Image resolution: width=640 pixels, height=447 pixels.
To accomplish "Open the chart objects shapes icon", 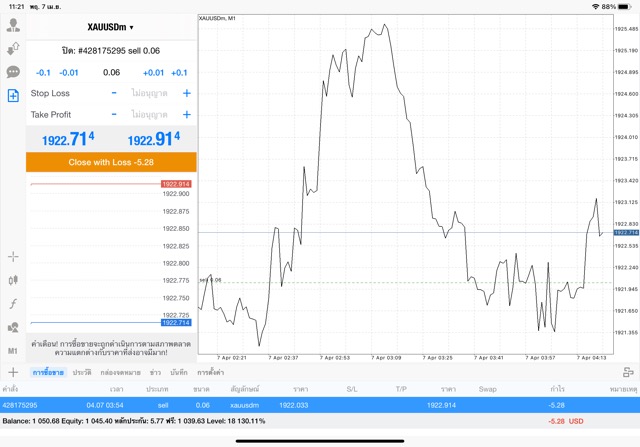I will point(13,327).
